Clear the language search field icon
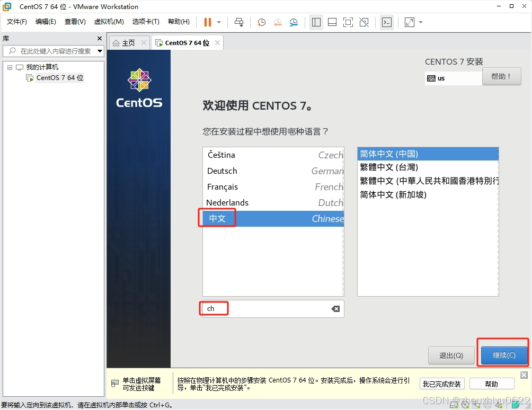Screen dimensions: 532x410 (335, 309)
